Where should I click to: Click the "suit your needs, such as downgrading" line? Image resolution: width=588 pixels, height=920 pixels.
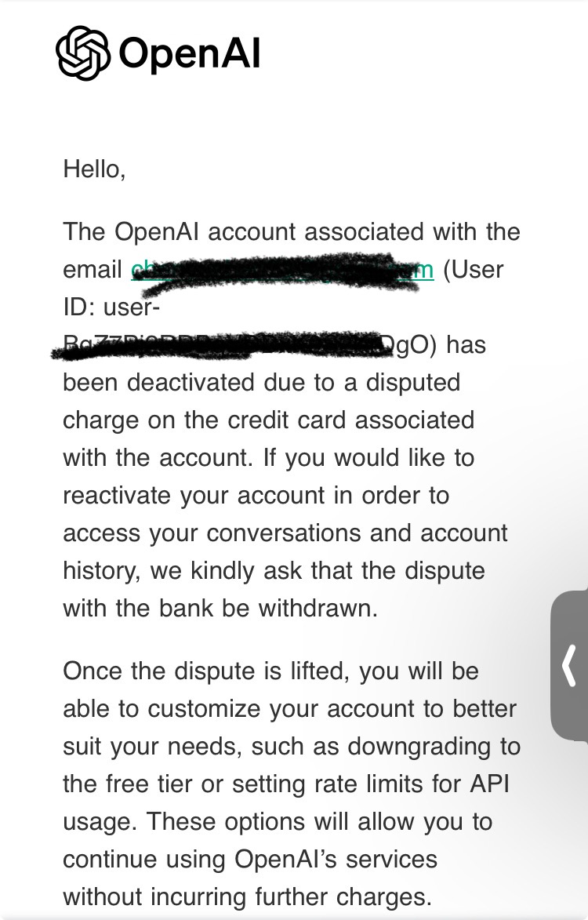pyautogui.click(x=292, y=747)
